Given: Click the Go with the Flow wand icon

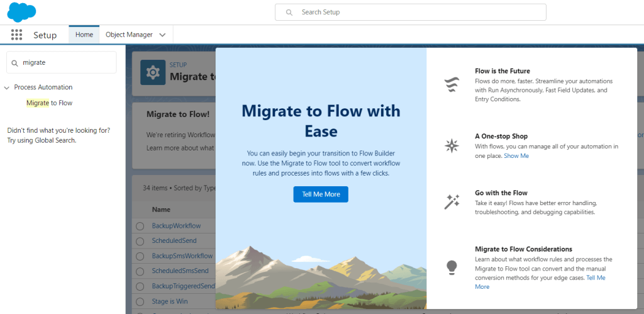Looking at the screenshot, I should 452,202.
